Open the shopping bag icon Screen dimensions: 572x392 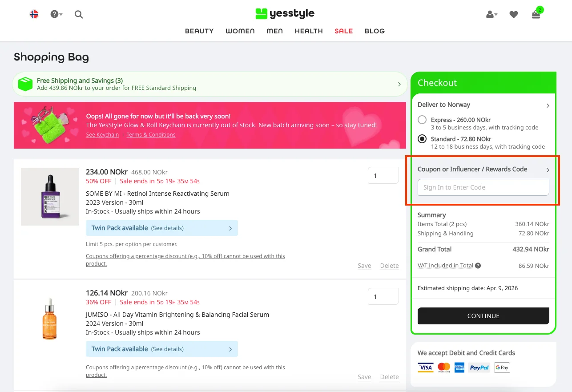coord(536,15)
